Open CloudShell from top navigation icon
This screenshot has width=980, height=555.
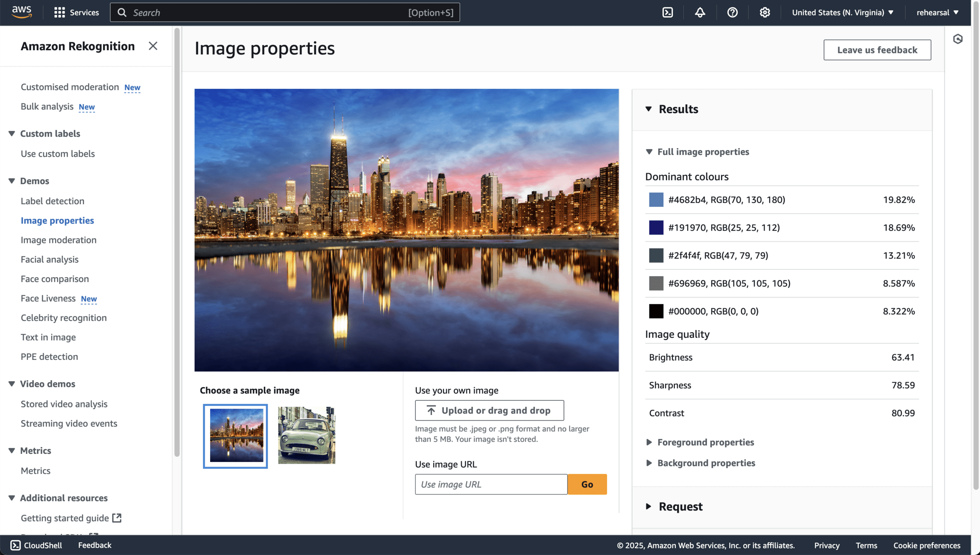click(667, 12)
